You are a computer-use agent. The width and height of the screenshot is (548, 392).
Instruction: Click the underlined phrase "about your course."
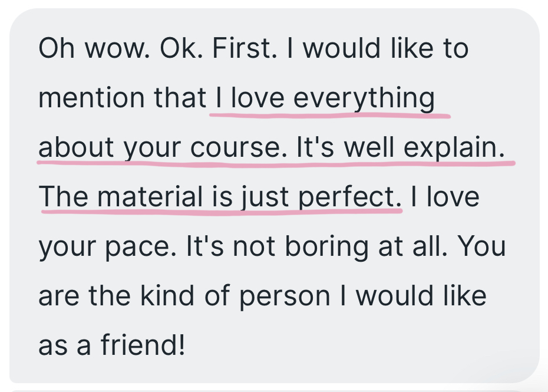click(x=160, y=147)
